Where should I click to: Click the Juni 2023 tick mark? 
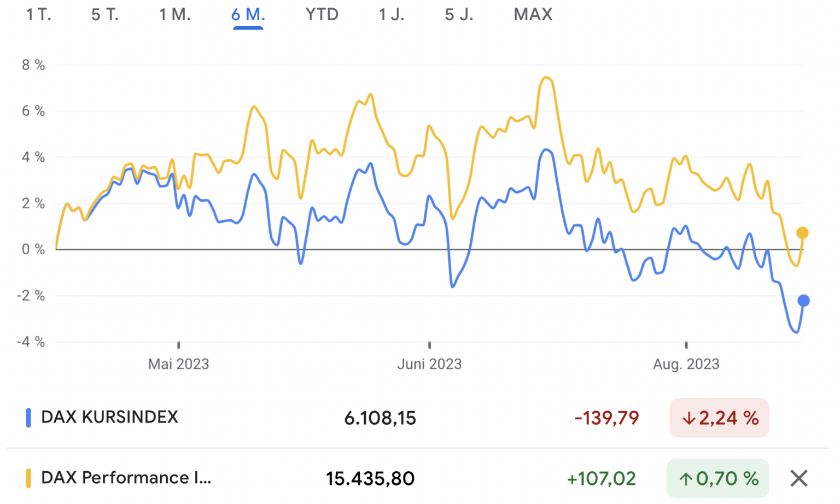pyautogui.click(x=430, y=345)
